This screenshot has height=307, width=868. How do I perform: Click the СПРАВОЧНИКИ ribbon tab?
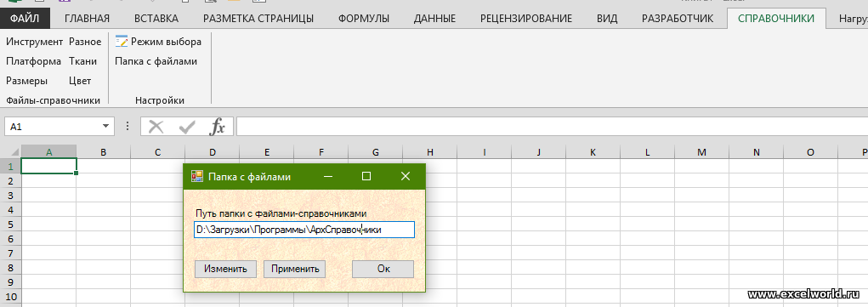[x=775, y=19]
